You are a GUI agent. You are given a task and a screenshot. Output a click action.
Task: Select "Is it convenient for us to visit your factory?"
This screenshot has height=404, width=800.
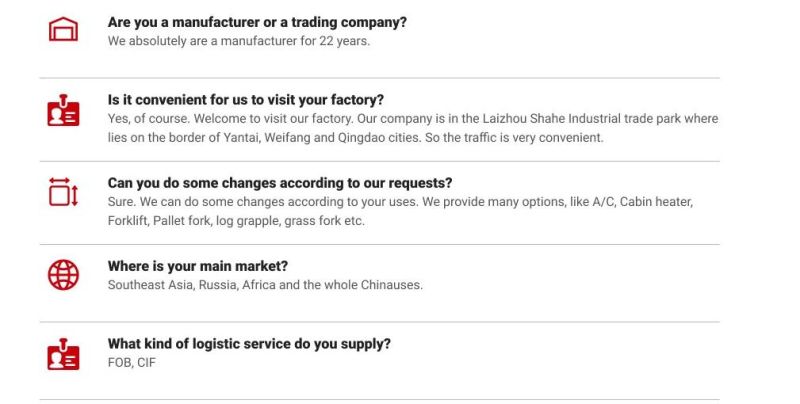pos(245,99)
